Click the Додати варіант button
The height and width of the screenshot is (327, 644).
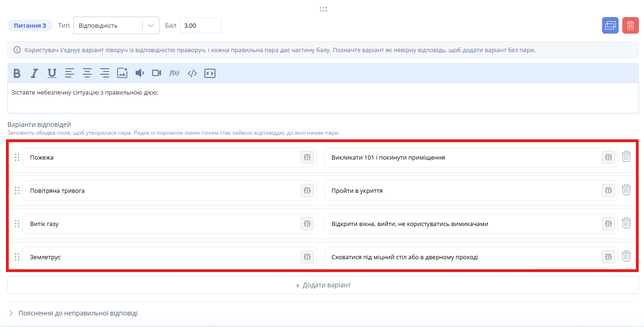click(x=323, y=285)
